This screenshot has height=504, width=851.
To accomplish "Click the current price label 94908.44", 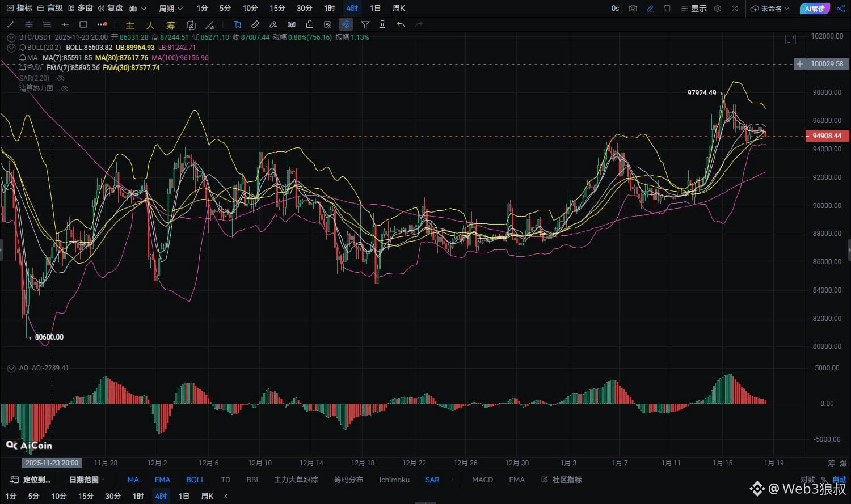I will (827, 136).
